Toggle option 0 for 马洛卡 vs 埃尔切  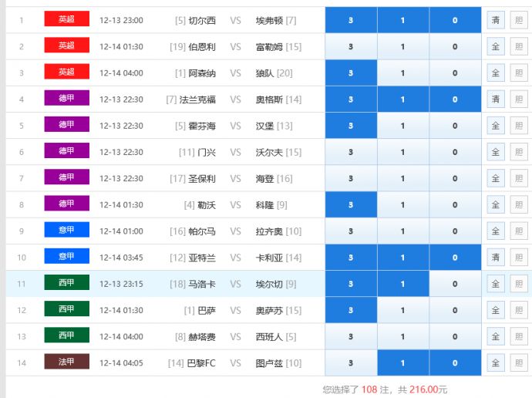pyautogui.click(x=455, y=284)
